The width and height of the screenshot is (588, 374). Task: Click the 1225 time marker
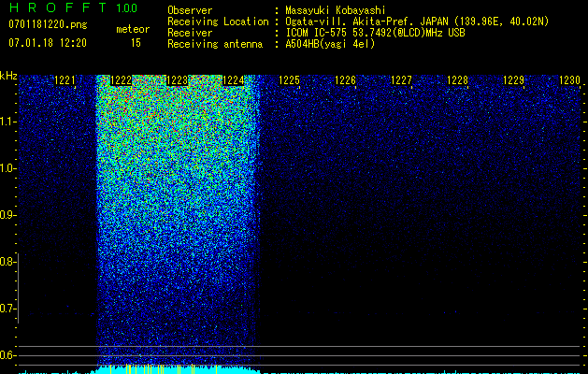(289, 80)
